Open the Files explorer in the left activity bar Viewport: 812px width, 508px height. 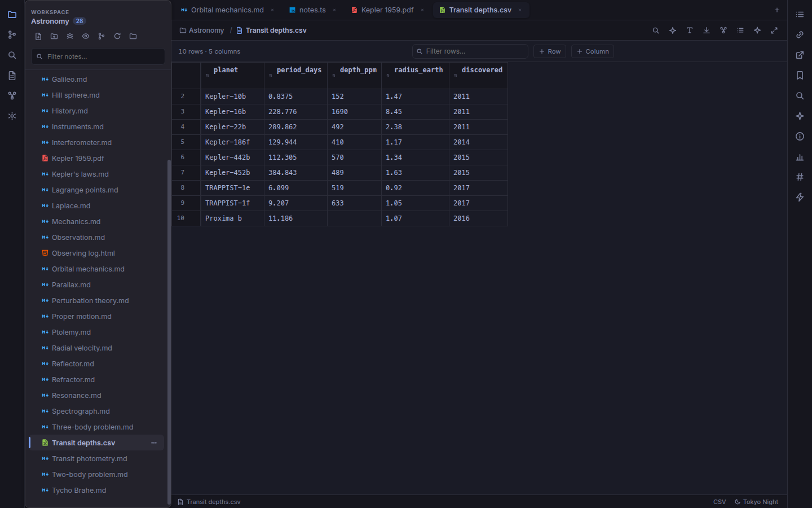click(12, 15)
